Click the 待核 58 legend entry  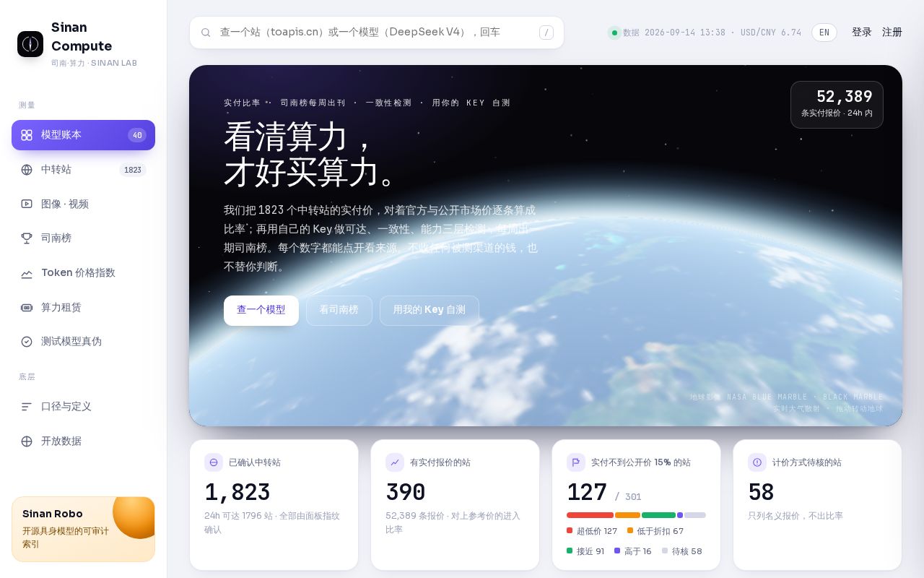tap(682, 551)
